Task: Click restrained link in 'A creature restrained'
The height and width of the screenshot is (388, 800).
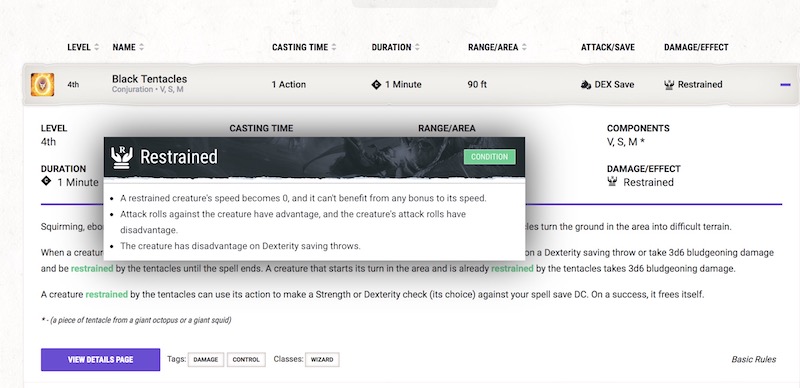Action: 107,295
